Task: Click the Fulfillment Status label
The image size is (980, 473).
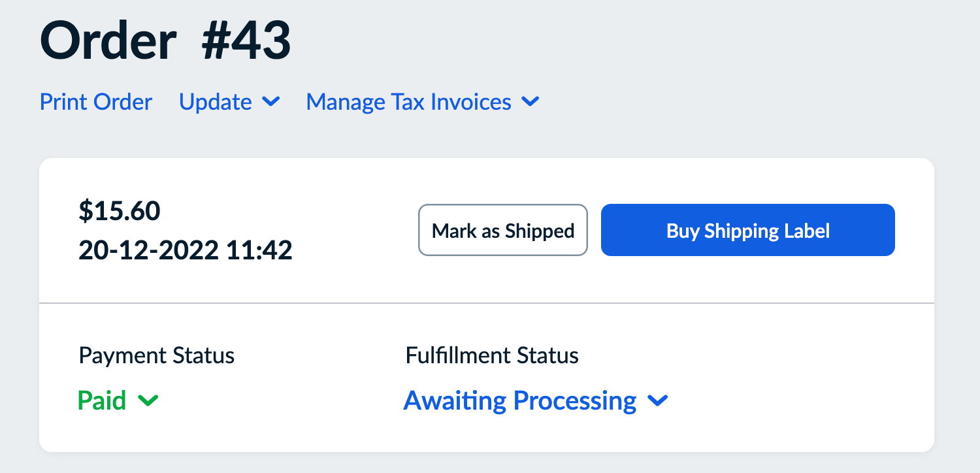Action: pos(492,355)
